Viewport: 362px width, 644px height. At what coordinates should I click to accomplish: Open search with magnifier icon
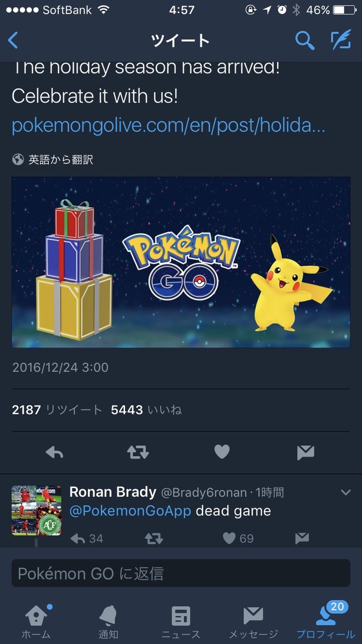coord(305,40)
